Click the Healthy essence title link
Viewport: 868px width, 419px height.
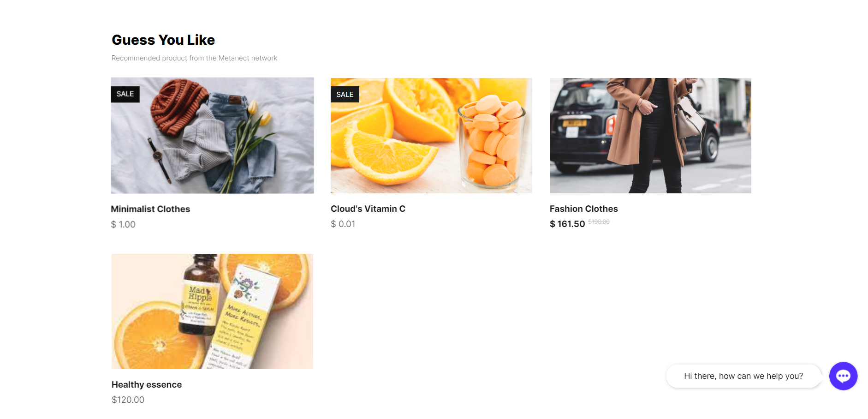click(147, 384)
